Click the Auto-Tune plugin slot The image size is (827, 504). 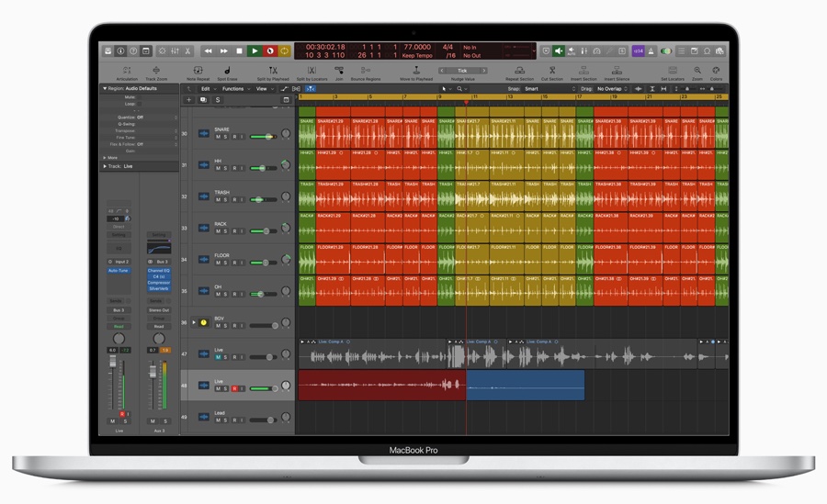coord(119,271)
